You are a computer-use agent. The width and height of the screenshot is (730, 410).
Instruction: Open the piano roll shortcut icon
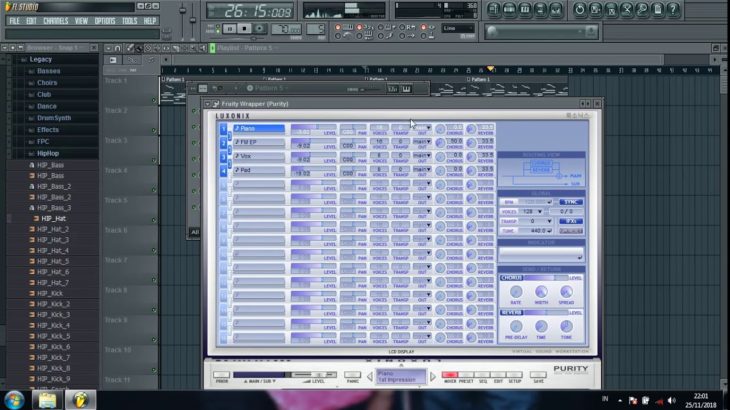click(525, 9)
